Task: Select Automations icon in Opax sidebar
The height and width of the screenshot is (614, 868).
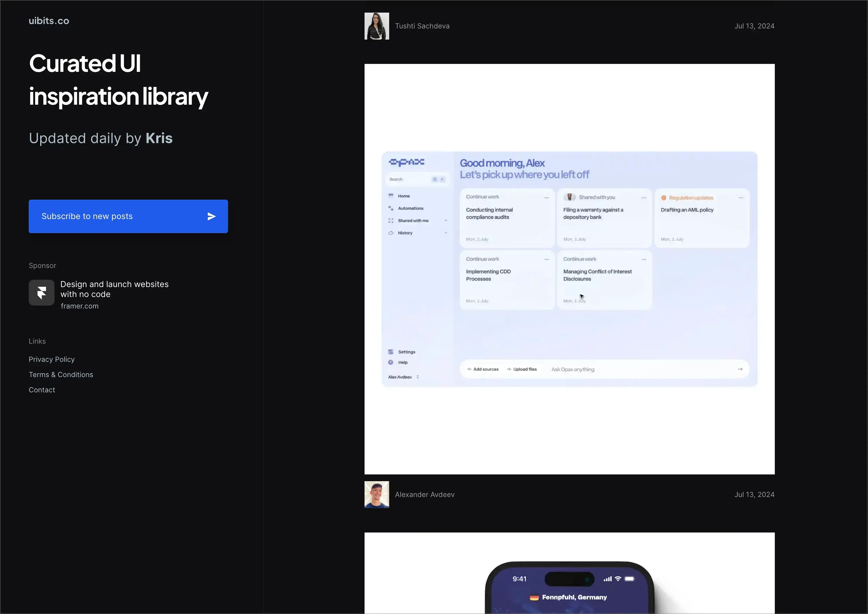Action: (x=391, y=208)
